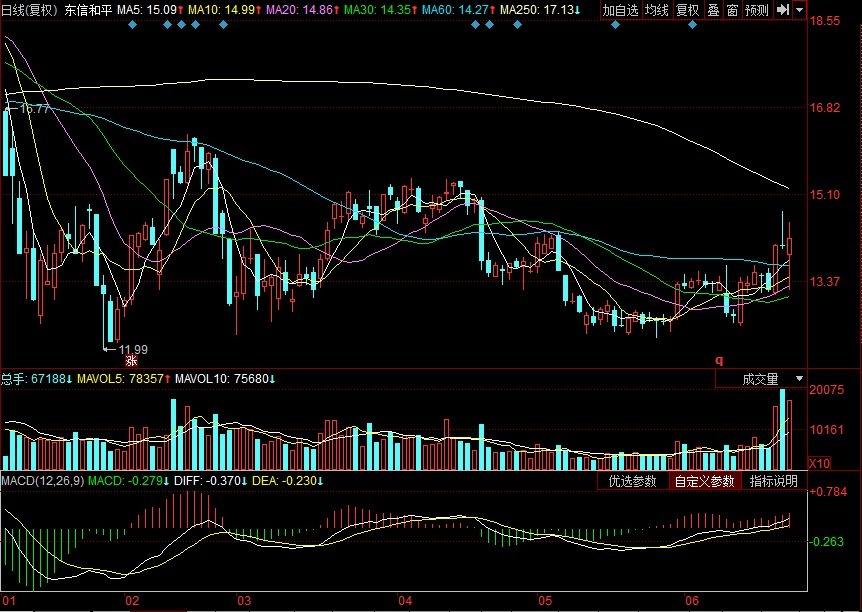This screenshot has width=862, height=612.
Task: Click the X10 scale label on the volume axis
Action: [819, 463]
